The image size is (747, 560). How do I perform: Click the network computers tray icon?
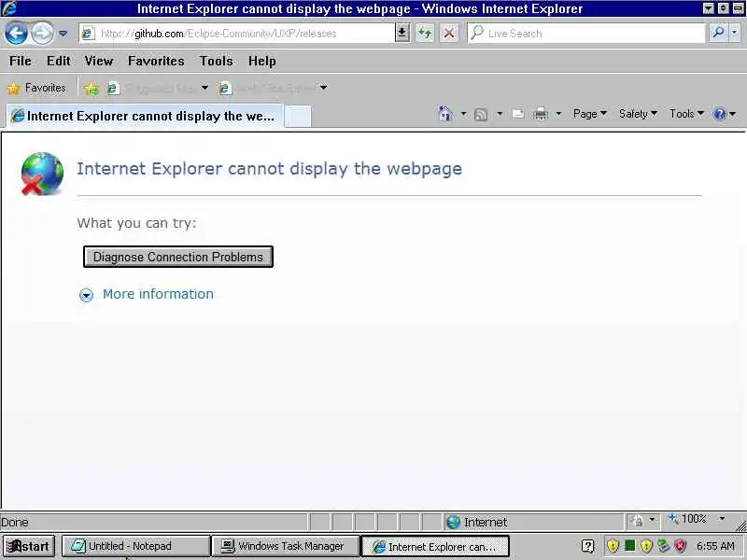(x=663, y=545)
